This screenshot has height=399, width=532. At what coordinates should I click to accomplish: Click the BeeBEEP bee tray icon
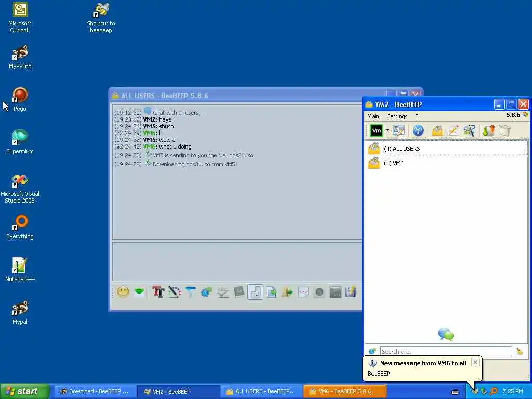[x=475, y=392]
